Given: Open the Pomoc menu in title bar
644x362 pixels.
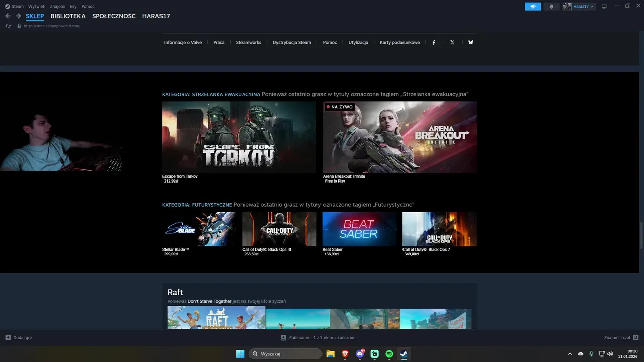Looking at the screenshot, I should 88,6.
